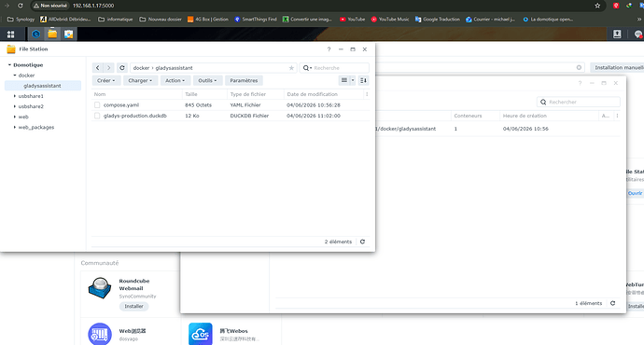This screenshot has width=644, height=345.
Task: Open the Synology bookmarks folder
Action: pos(21,19)
